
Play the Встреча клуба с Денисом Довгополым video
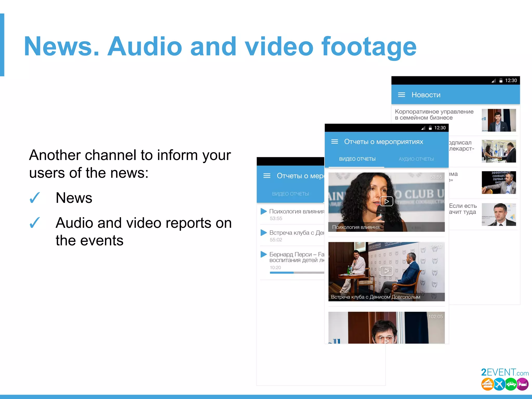click(x=387, y=271)
